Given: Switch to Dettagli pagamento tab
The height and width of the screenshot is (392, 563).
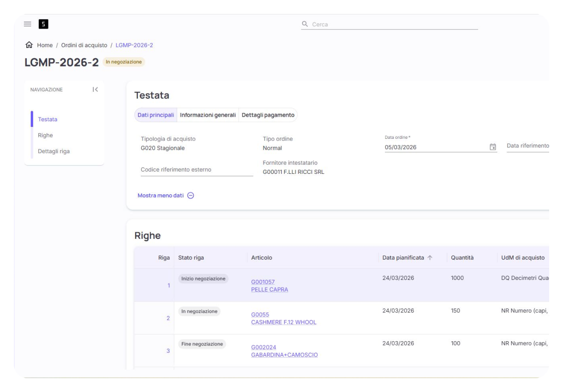Looking at the screenshot, I should [268, 115].
